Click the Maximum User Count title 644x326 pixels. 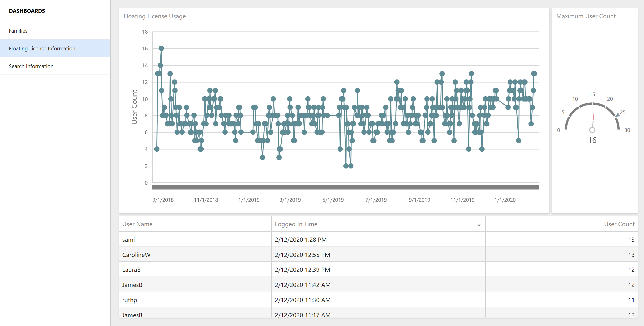tap(586, 16)
